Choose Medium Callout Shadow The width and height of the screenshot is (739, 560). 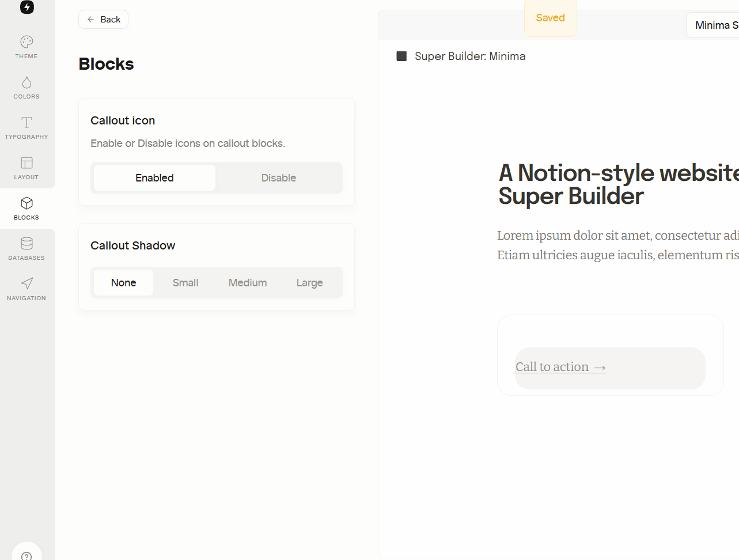248,283
